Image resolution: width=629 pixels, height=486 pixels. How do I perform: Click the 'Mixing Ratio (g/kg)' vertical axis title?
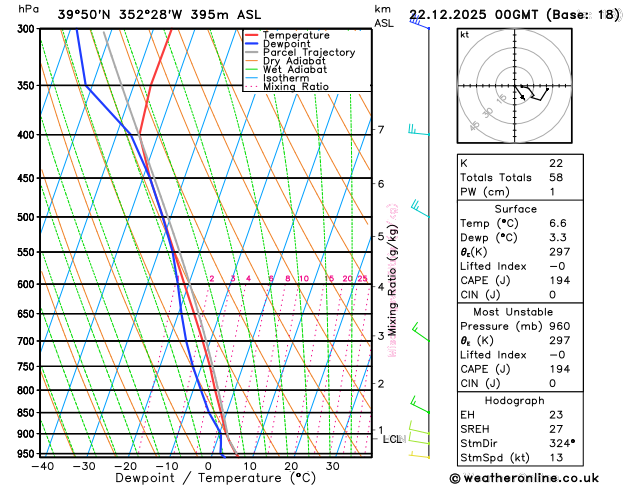pos(393,280)
